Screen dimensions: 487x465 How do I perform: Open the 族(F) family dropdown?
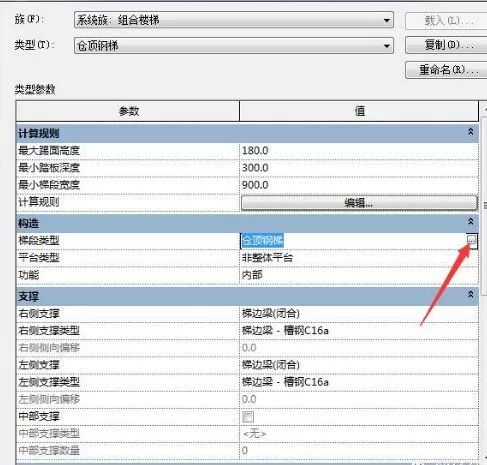click(234, 20)
